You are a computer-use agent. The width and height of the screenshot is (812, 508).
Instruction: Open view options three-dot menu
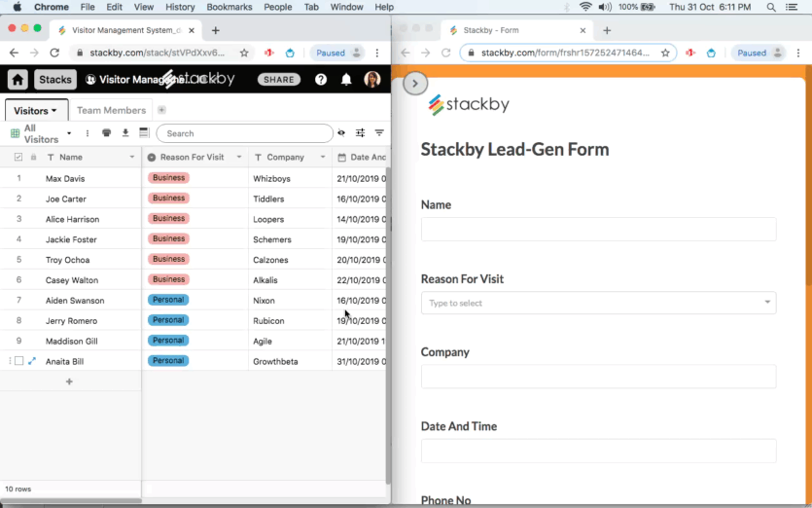(87, 133)
